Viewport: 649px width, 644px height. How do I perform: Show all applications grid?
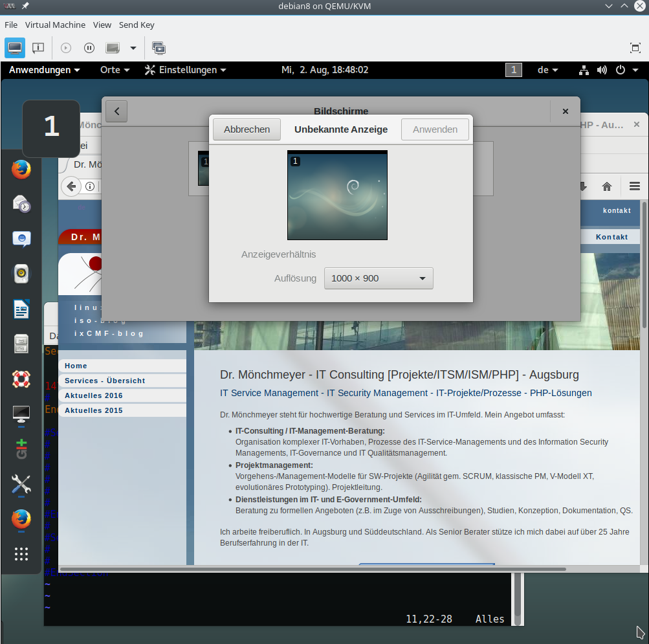point(21,554)
